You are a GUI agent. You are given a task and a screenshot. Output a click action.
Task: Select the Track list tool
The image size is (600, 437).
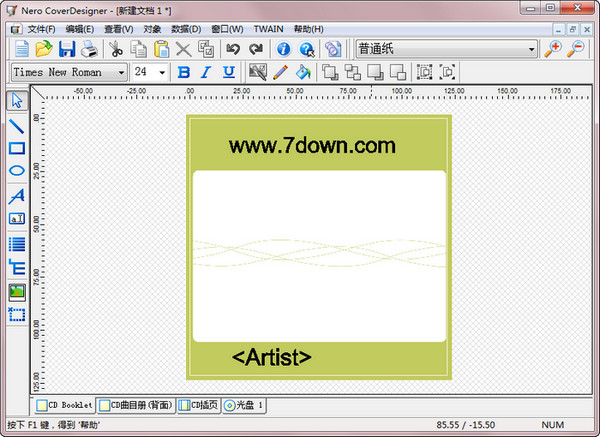[17, 244]
